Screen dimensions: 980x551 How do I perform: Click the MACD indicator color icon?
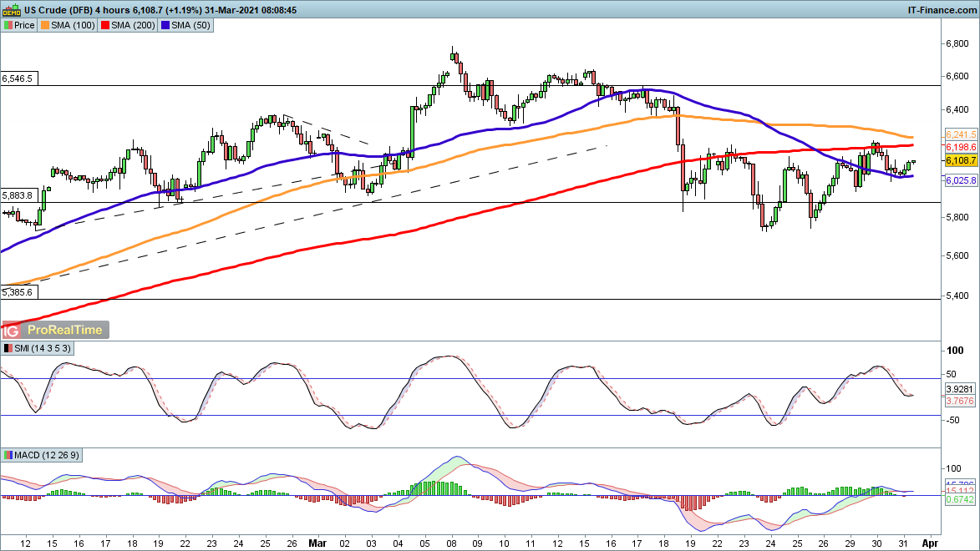tap(8, 455)
